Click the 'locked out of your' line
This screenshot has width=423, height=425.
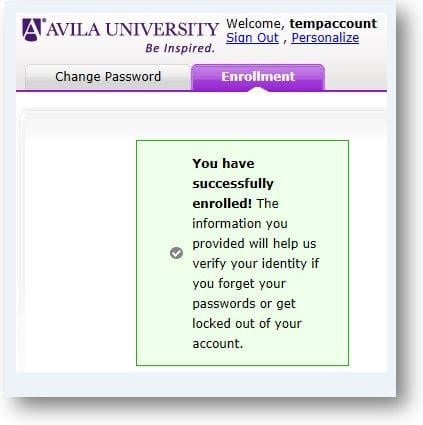[247, 324]
